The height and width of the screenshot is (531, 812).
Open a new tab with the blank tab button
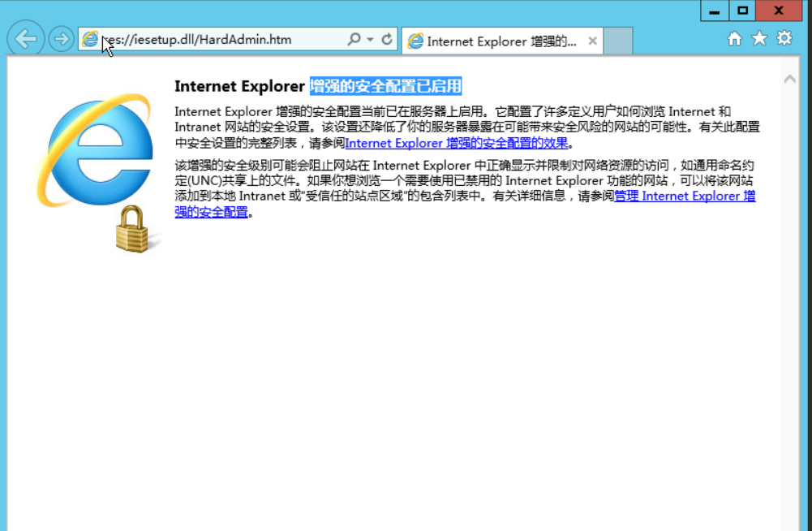click(618, 41)
